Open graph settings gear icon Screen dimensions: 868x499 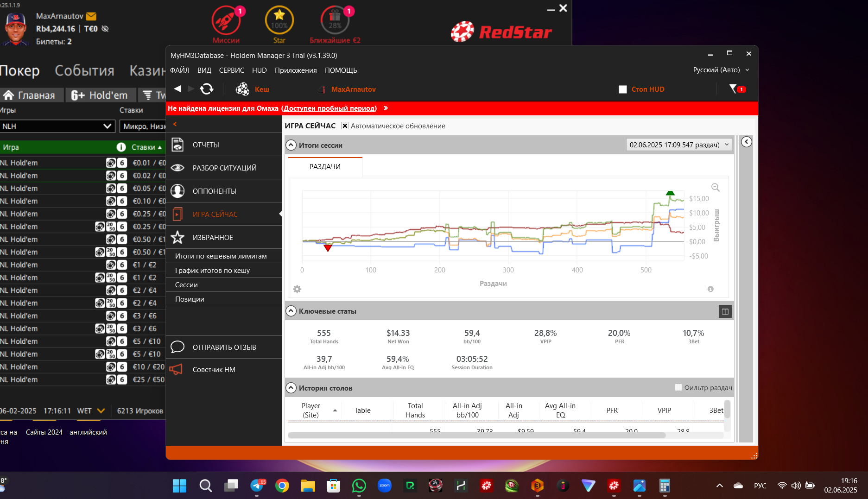(297, 289)
